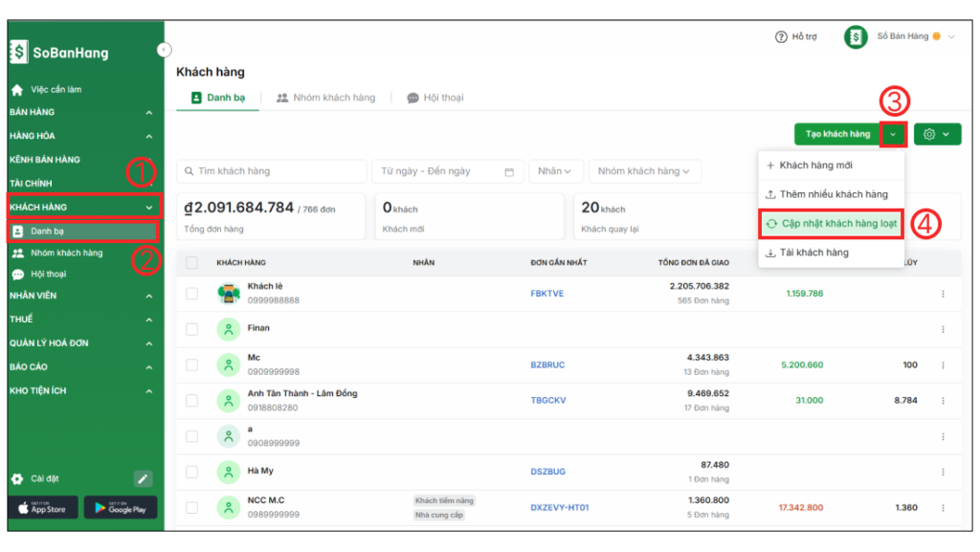This screenshot has width=980, height=552.
Task: Open the App Store download badge
Action: click(42, 508)
